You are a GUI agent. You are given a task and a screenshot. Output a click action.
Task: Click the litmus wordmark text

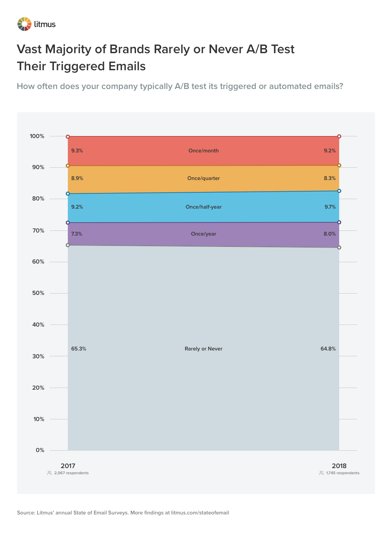click(45, 24)
